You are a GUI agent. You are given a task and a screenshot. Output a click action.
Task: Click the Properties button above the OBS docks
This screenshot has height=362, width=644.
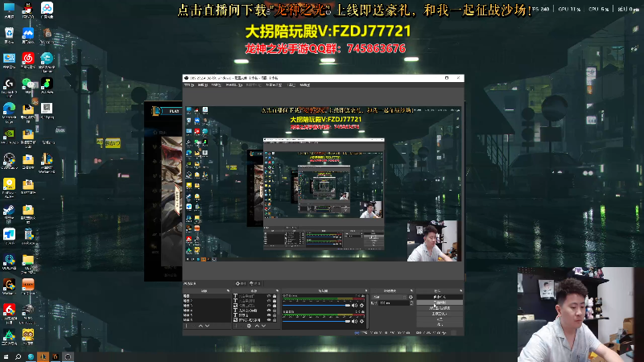242,283
